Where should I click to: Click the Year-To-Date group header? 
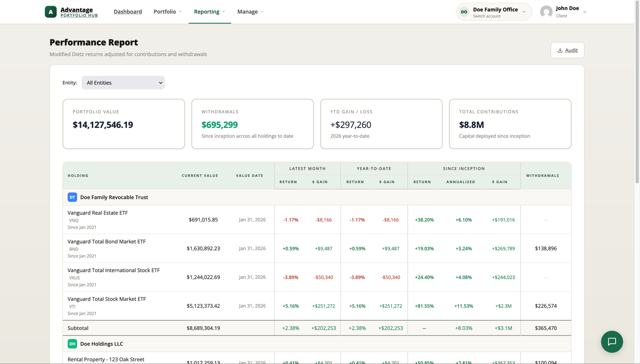(x=374, y=169)
